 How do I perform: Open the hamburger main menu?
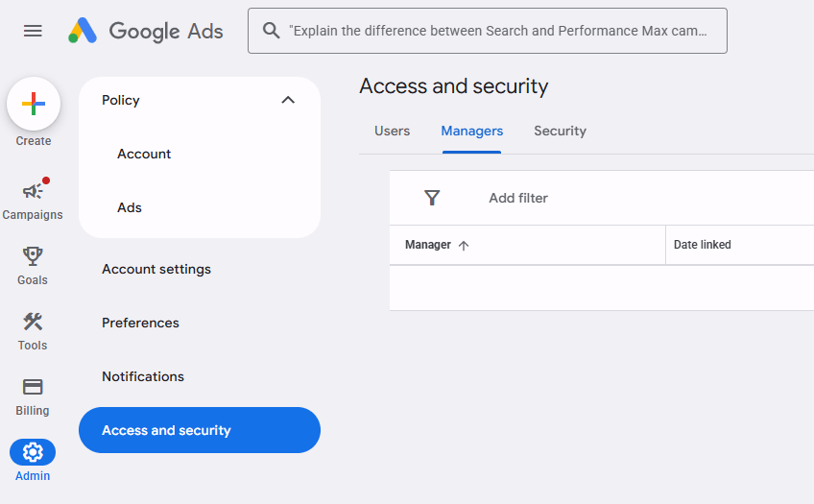coord(33,31)
